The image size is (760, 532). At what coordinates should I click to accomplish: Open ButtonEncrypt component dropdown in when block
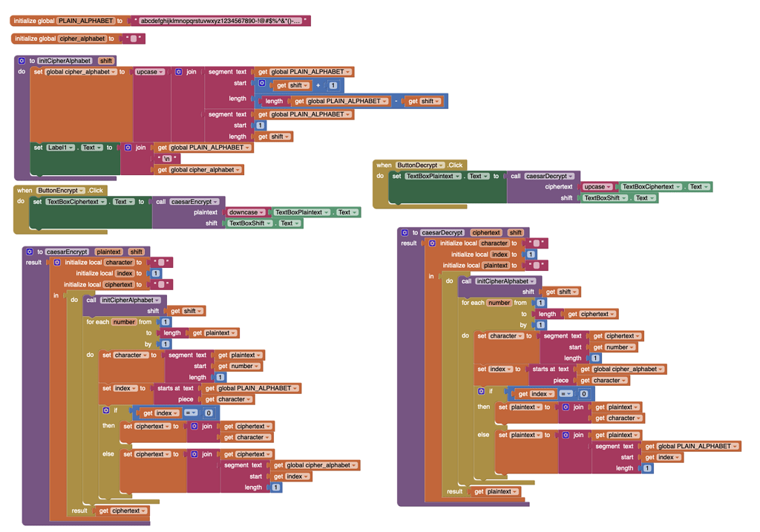pyautogui.click(x=61, y=191)
